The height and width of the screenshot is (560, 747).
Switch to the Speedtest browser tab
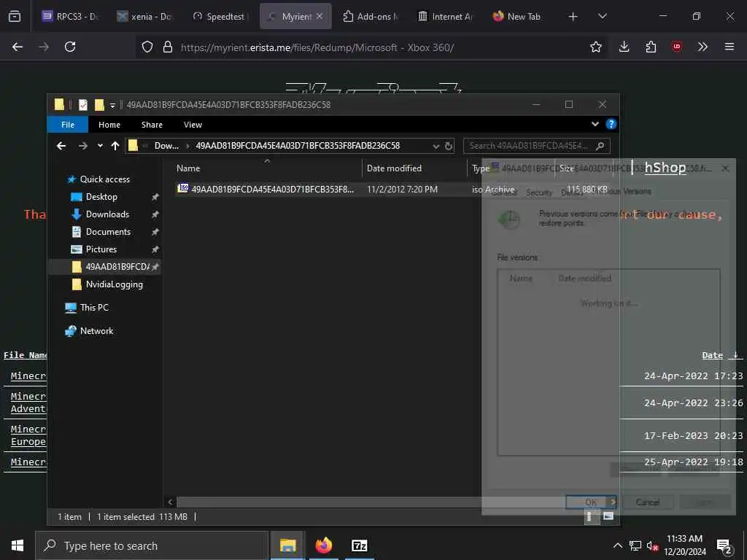pos(219,16)
